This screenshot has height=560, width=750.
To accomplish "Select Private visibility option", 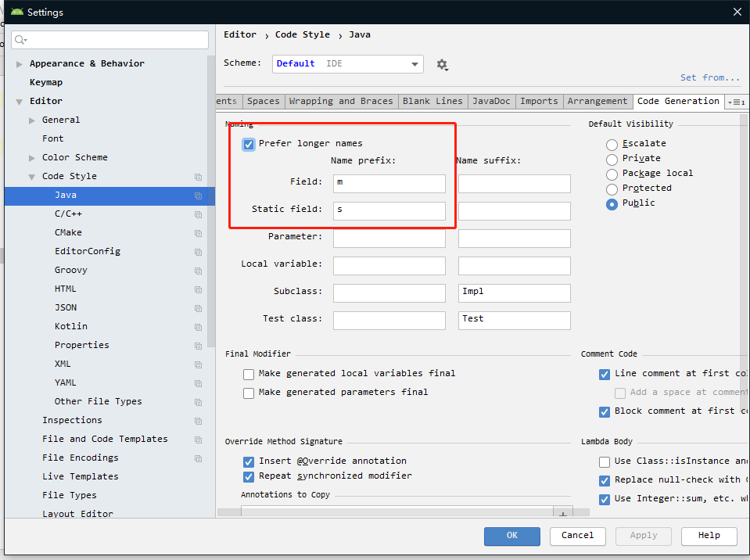I will [x=612, y=160].
